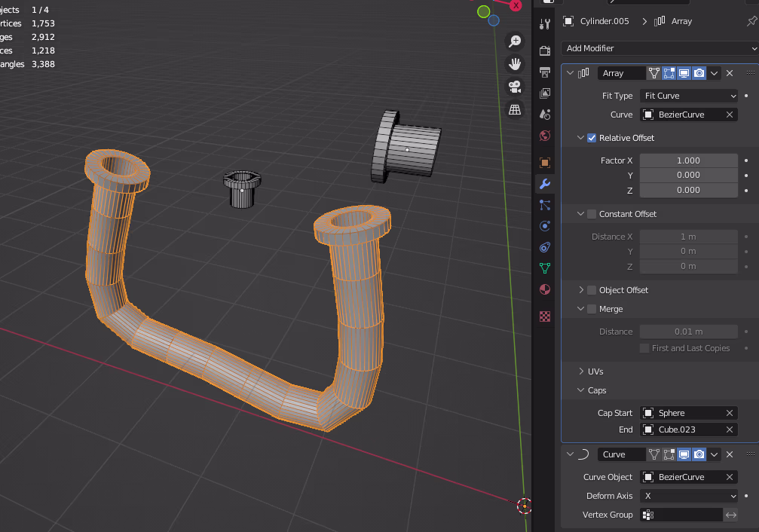Click the Curve modifier name field
This screenshot has height=532, width=759.
click(621, 454)
